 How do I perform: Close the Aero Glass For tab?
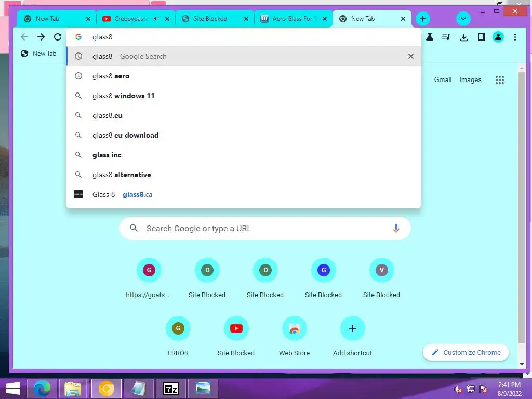325,19
